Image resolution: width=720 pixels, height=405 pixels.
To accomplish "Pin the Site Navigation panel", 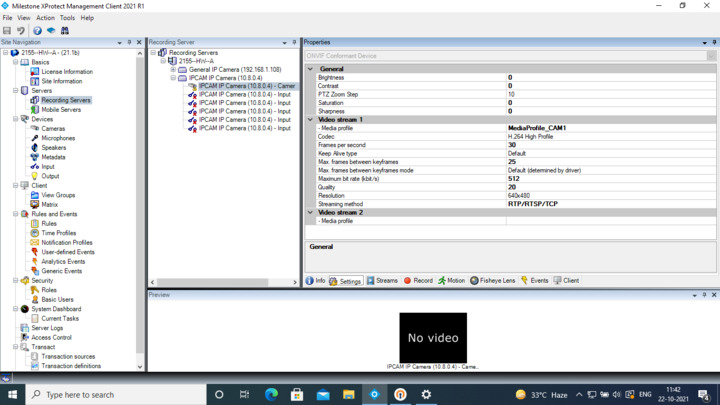I will click(x=129, y=43).
